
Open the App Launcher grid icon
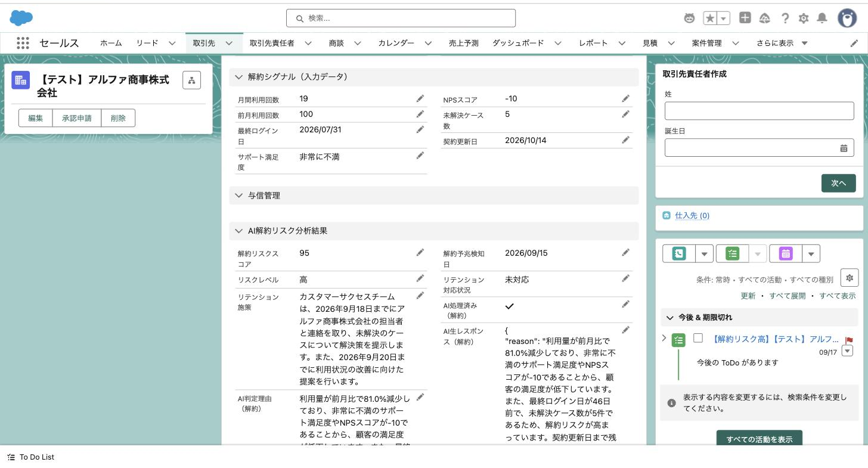click(23, 43)
